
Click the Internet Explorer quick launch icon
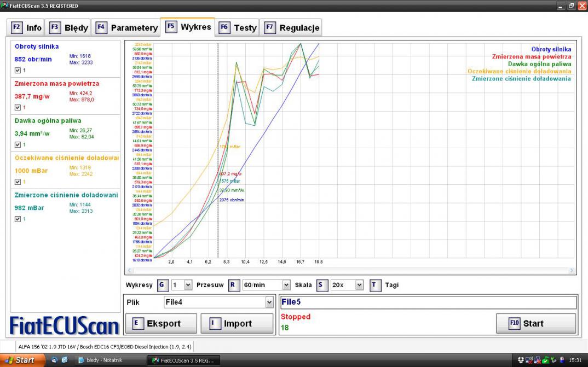tap(65, 360)
